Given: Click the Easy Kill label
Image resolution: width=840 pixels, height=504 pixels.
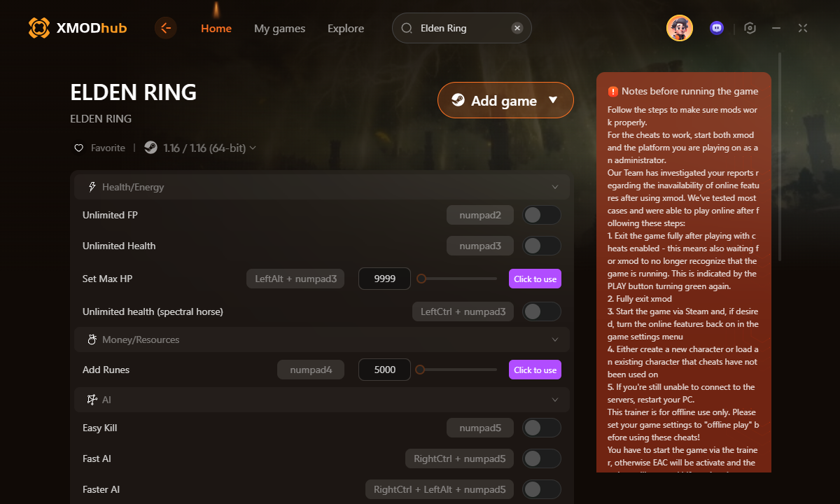Looking at the screenshot, I should coord(99,428).
